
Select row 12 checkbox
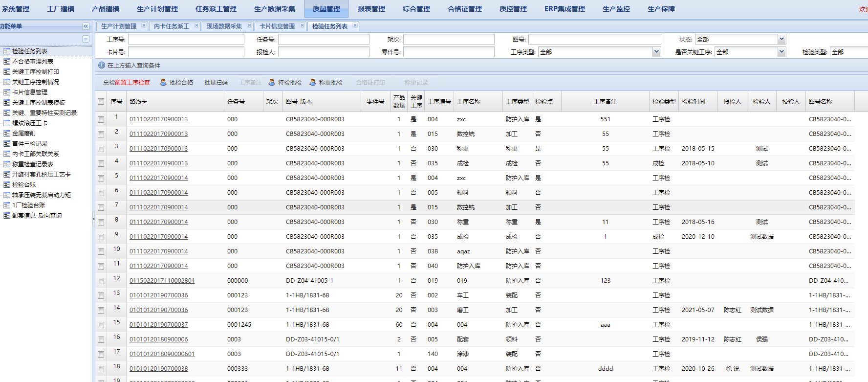[x=101, y=281]
